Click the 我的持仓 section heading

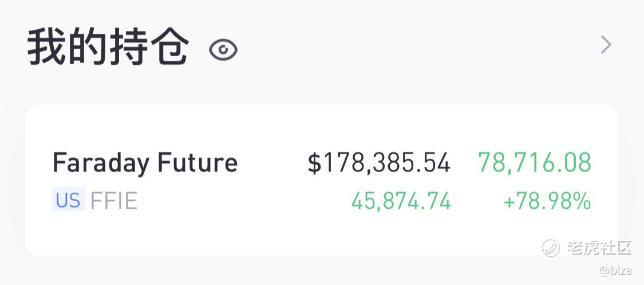(x=108, y=46)
